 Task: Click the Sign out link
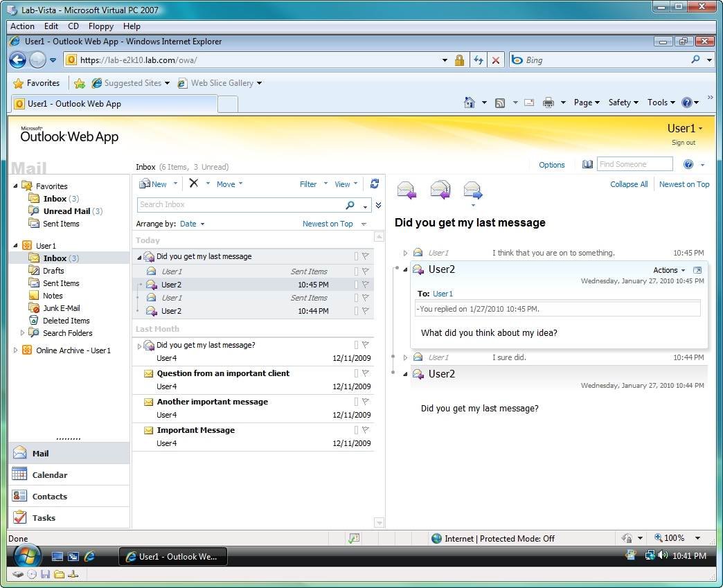683,143
